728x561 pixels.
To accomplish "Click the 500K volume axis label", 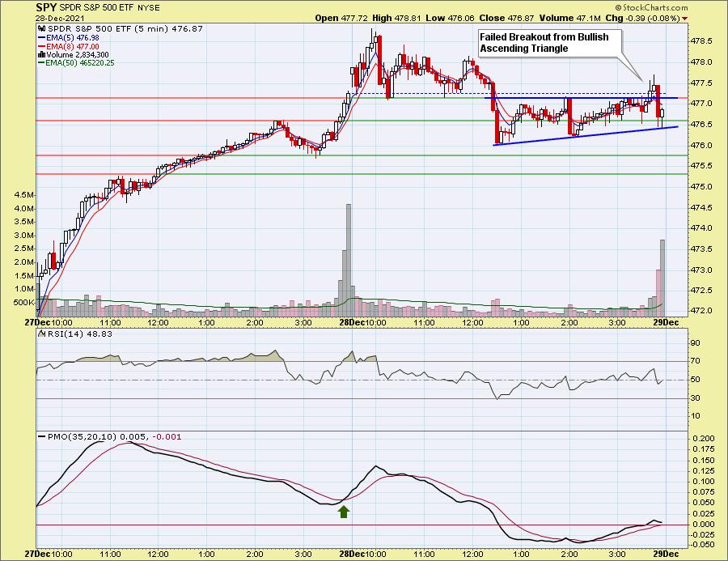I will tap(23, 303).
